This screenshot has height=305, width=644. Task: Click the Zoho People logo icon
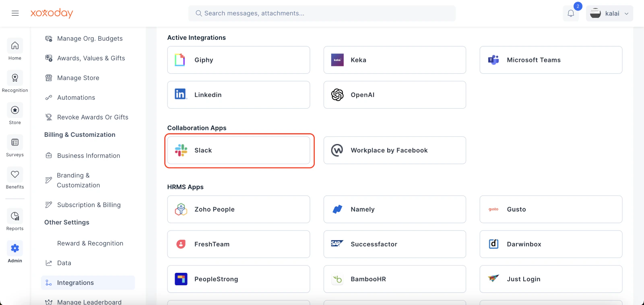[181, 209]
